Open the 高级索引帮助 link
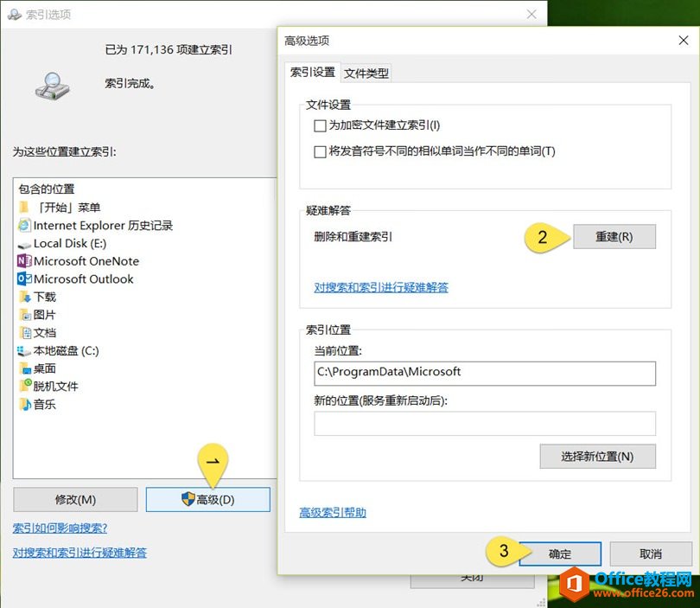700x608 pixels. [333, 513]
